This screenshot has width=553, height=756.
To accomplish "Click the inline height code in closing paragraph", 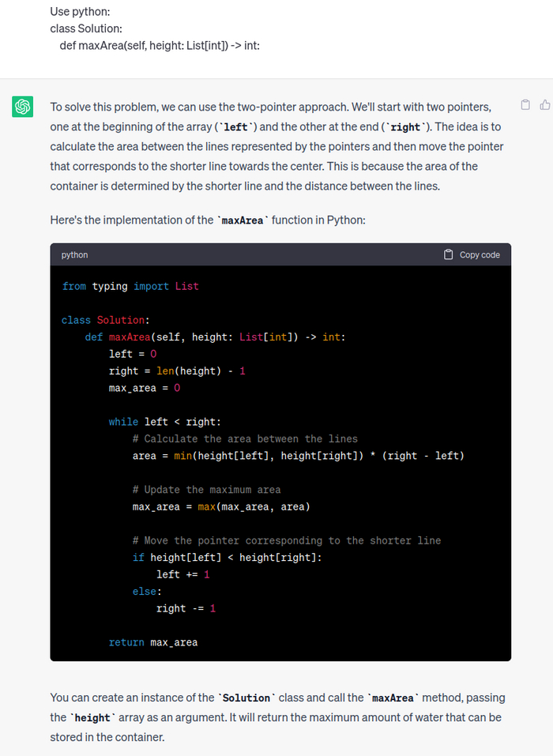I will pyautogui.click(x=92, y=718).
